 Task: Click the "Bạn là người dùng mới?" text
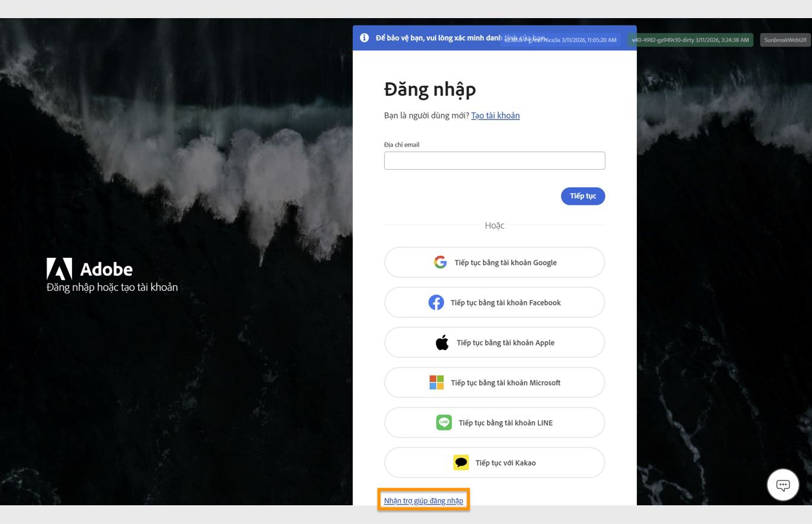click(427, 115)
